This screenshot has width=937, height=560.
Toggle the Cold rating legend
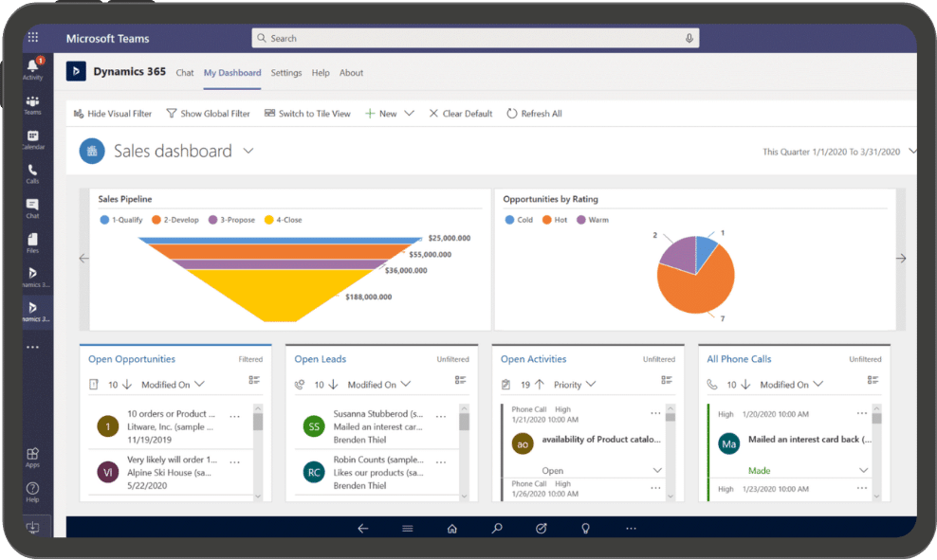coord(519,220)
